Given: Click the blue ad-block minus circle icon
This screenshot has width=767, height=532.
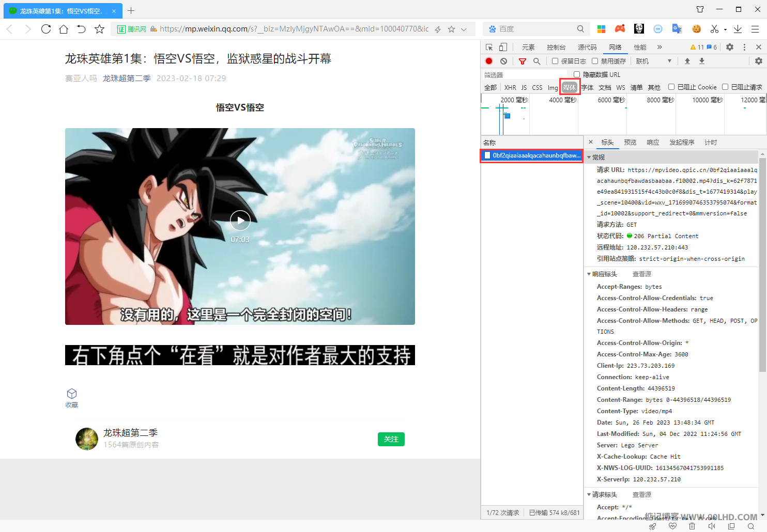Looking at the screenshot, I should 657,29.
